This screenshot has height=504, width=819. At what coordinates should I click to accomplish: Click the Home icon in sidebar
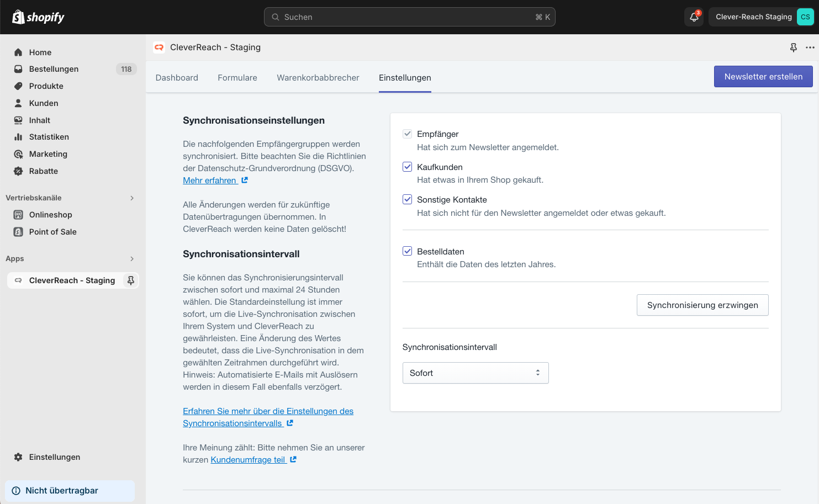(18, 52)
